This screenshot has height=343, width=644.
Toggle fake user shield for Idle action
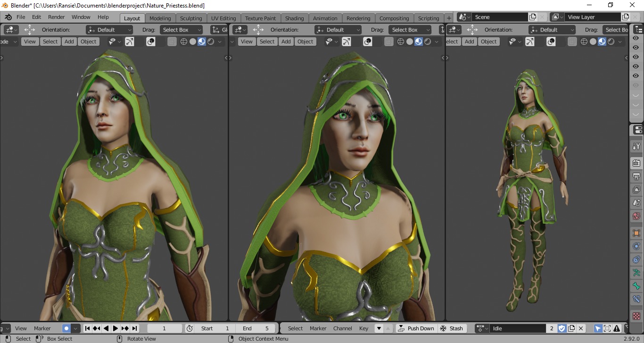click(562, 328)
